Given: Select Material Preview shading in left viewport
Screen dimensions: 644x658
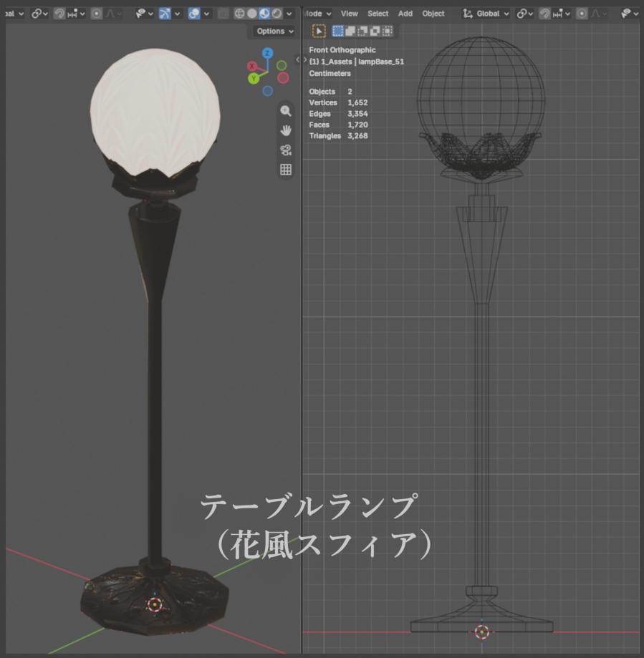Looking at the screenshot, I should (x=264, y=14).
